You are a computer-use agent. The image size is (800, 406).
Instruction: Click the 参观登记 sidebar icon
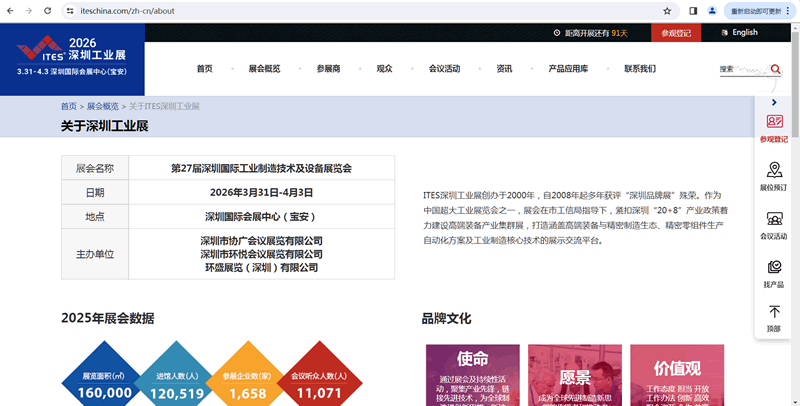click(x=774, y=125)
